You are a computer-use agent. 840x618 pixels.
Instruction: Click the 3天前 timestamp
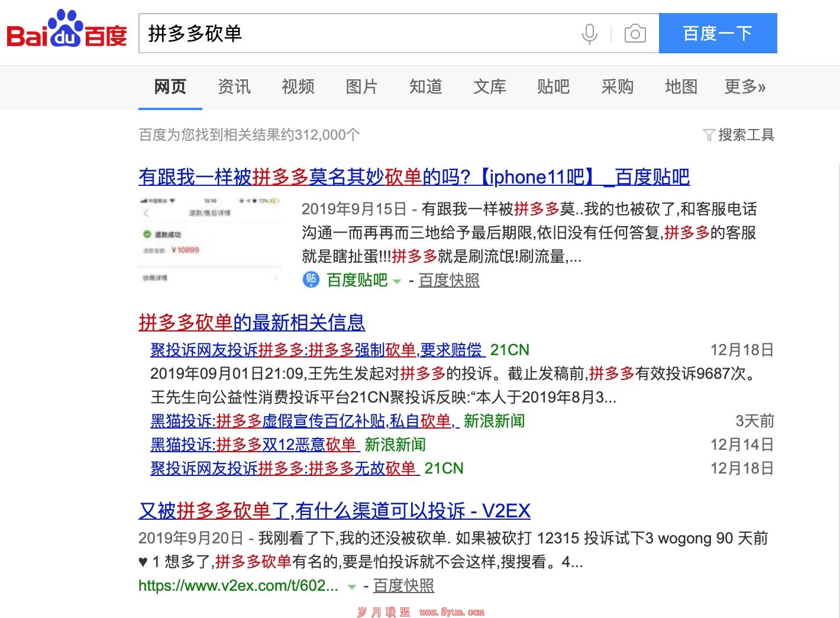(x=755, y=421)
